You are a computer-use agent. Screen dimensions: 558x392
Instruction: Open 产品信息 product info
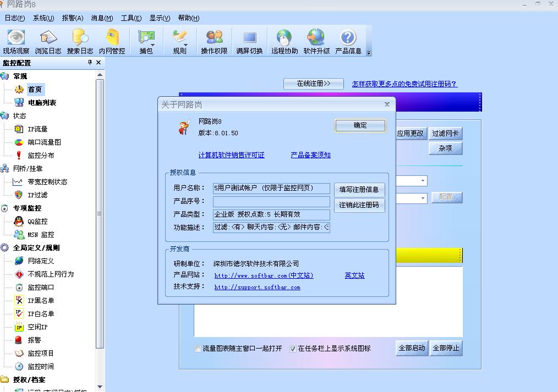click(x=348, y=42)
